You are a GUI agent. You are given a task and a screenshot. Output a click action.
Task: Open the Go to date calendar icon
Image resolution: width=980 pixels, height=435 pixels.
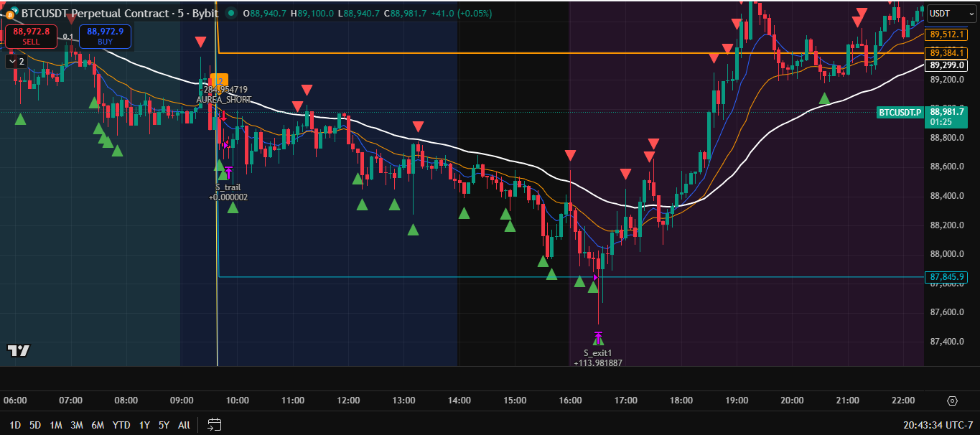point(214,425)
